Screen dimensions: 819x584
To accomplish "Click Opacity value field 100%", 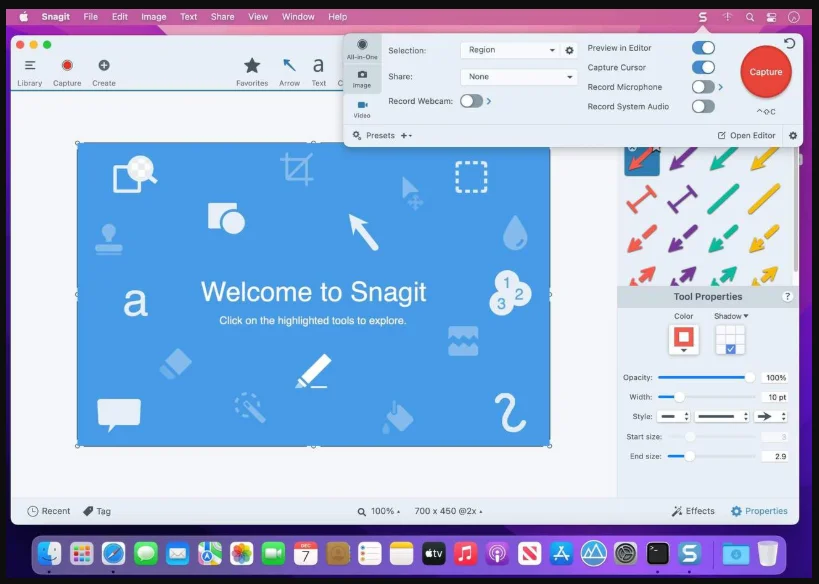I will [x=774, y=377].
